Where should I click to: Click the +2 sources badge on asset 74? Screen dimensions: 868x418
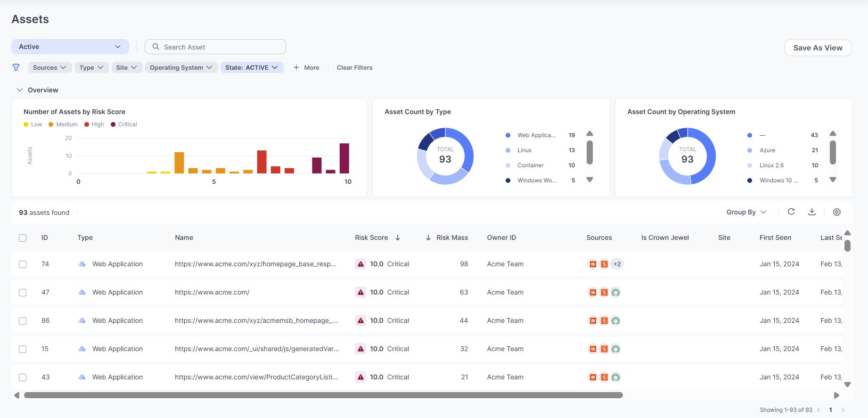pyautogui.click(x=617, y=264)
